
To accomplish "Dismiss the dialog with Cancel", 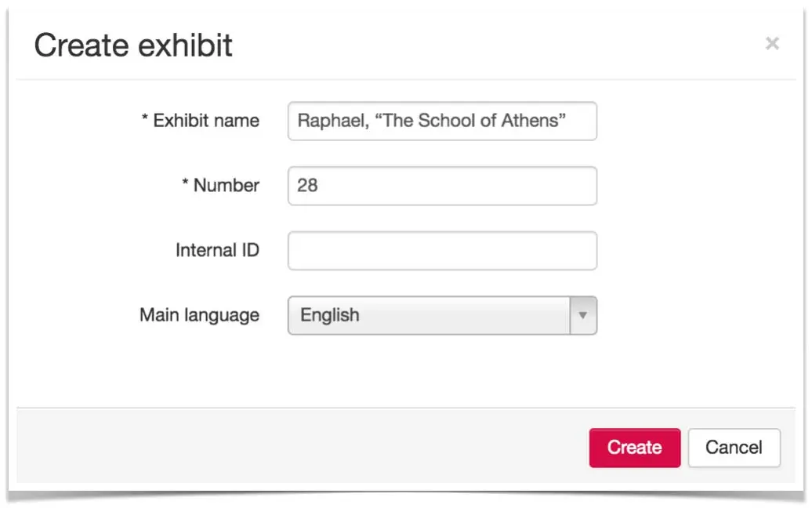I will coord(734,448).
